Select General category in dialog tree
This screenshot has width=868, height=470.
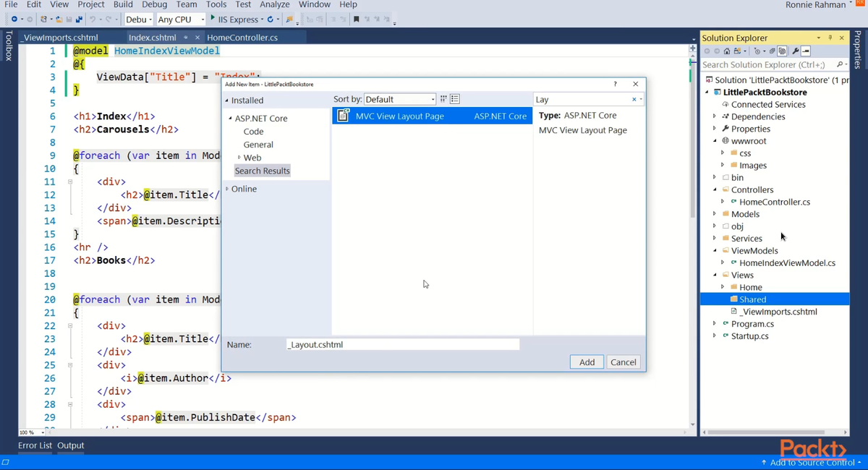tap(258, 145)
